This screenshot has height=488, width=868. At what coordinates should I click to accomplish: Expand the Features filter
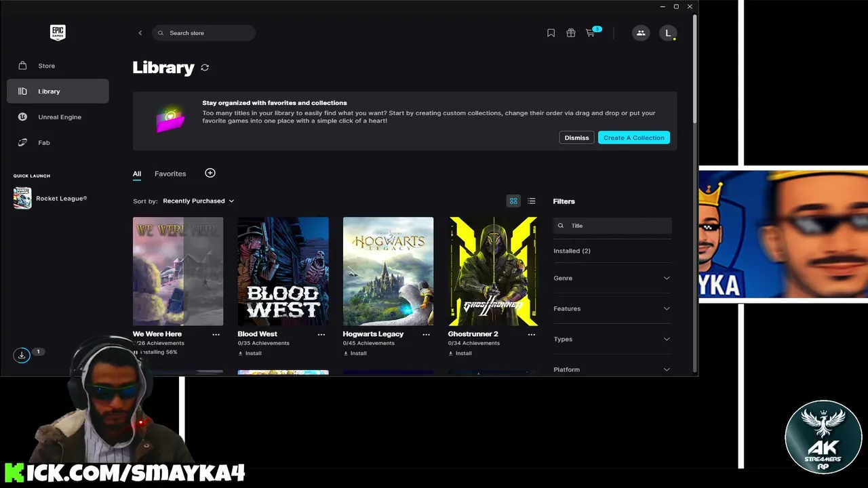click(612, 308)
